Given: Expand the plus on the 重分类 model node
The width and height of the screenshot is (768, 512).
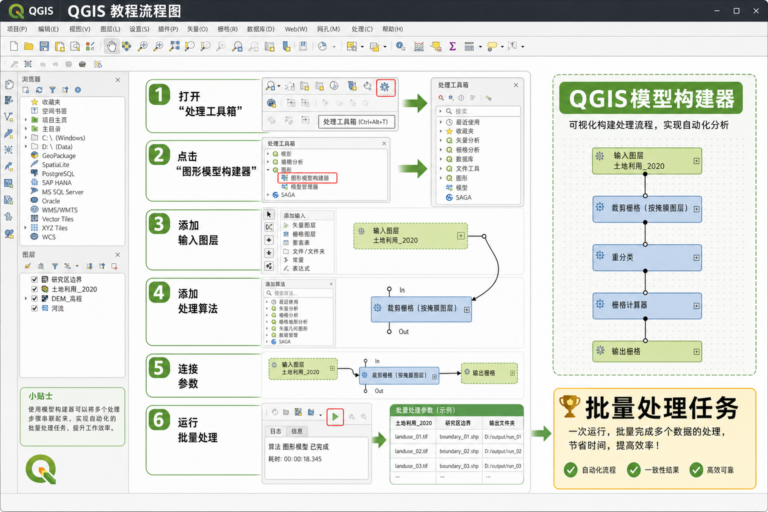Looking at the screenshot, I should coord(696,258).
